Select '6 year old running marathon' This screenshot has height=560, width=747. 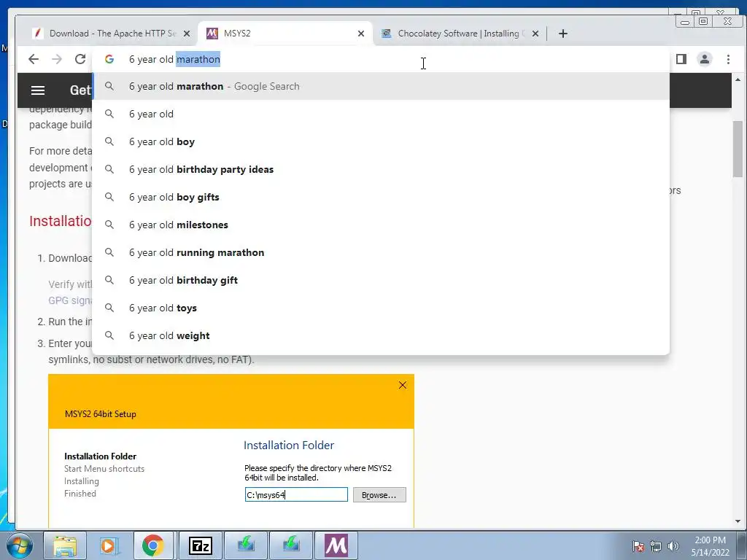pyautogui.click(x=381, y=252)
